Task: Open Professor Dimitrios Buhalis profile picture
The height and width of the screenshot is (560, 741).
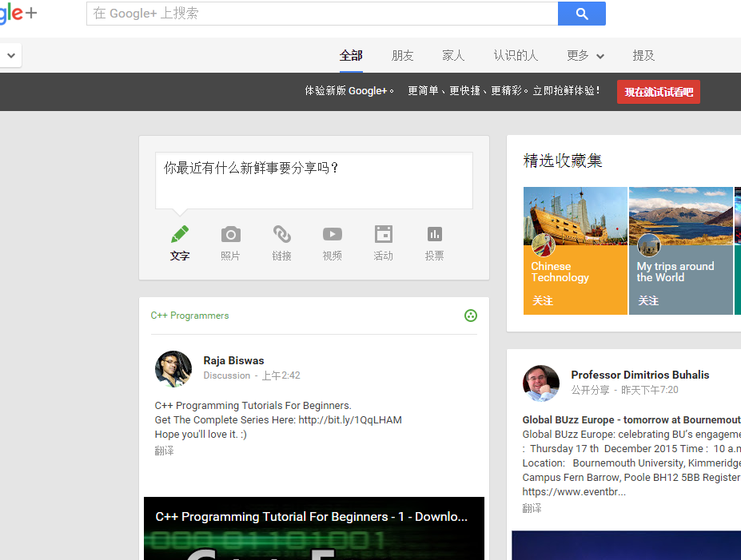Action: 541,383
